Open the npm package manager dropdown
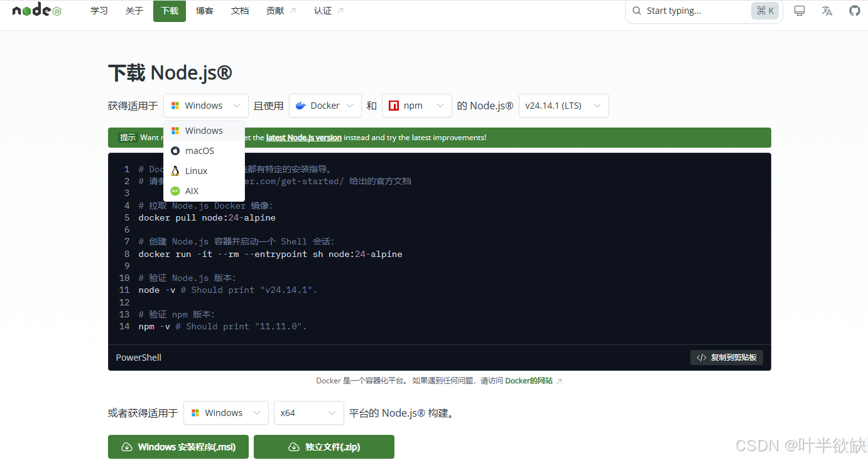This screenshot has width=868, height=460. tap(417, 106)
